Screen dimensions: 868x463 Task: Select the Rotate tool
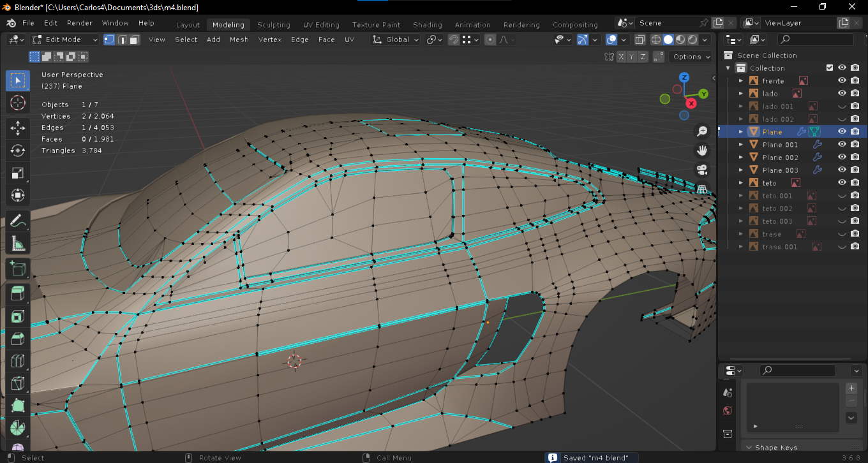click(x=18, y=151)
